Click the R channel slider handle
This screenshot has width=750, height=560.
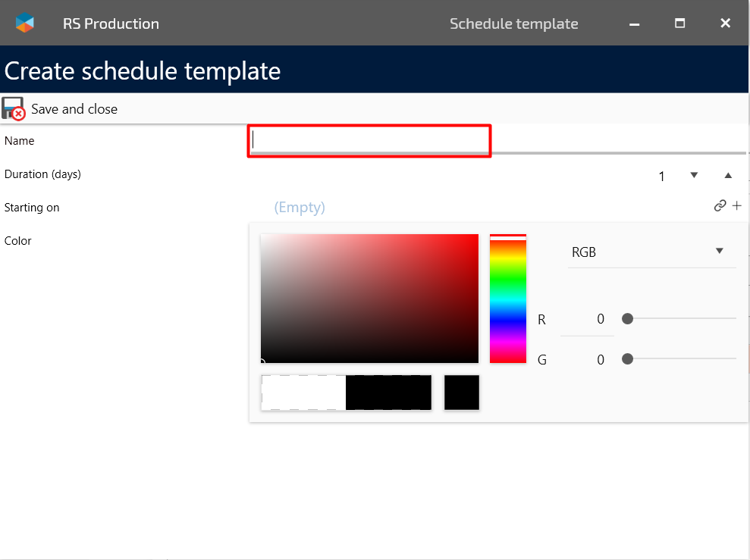pos(627,319)
